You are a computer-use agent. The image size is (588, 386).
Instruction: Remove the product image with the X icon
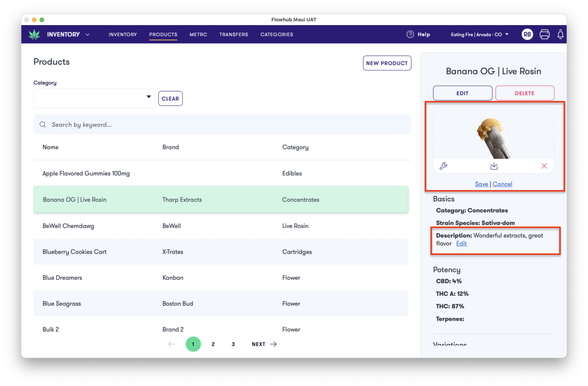click(x=544, y=166)
